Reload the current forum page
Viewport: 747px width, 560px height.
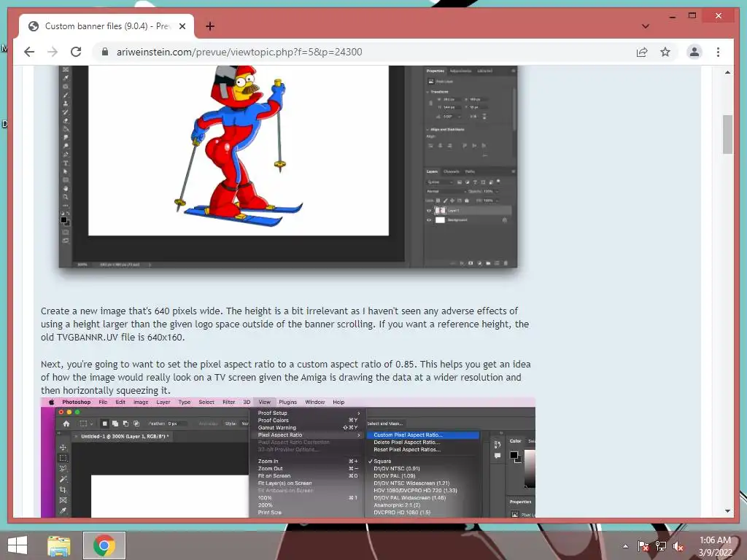pos(76,52)
